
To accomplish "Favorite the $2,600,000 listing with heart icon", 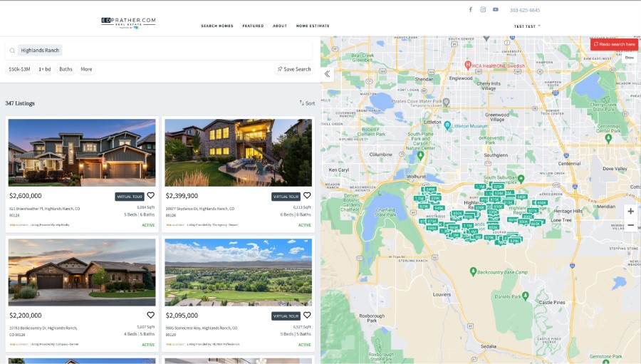I will coord(150,195).
